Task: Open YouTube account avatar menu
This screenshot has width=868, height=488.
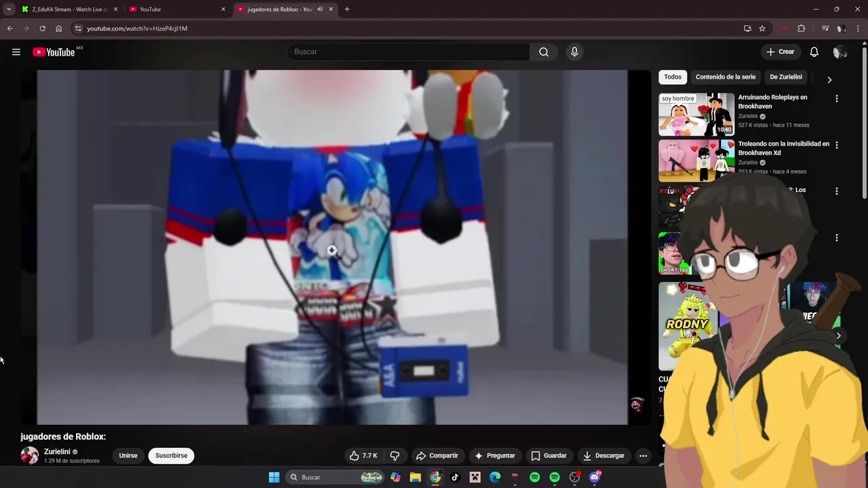Action: pos(840,52)
